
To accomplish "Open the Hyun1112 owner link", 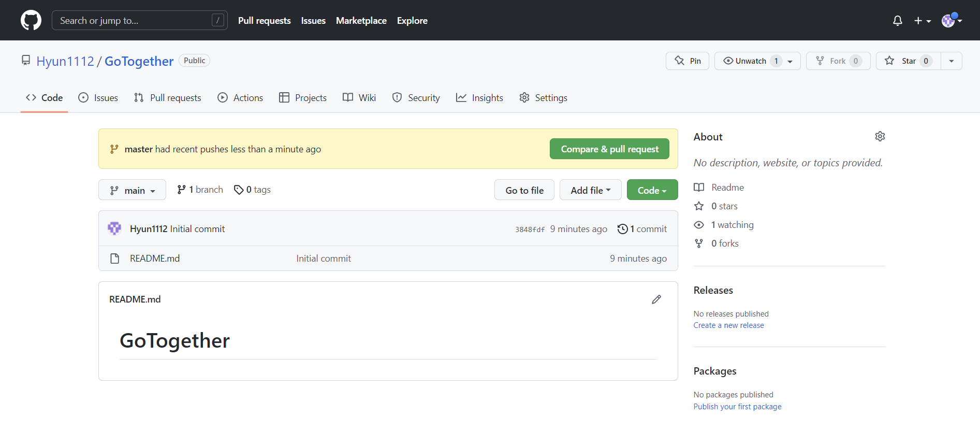I will 65,61.
